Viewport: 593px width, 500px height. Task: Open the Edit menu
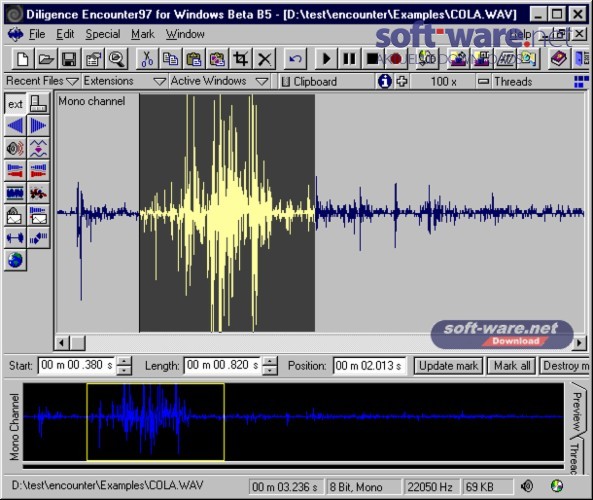pos(65,34)
